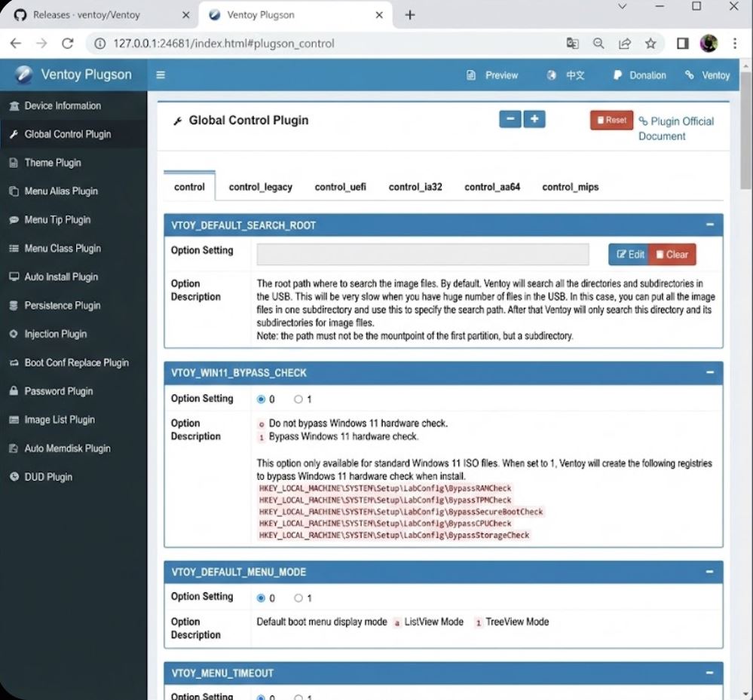Choose TreeView mode option 1 for VTOY_DEFAULT_MENU_MODE

coord(298,598)
